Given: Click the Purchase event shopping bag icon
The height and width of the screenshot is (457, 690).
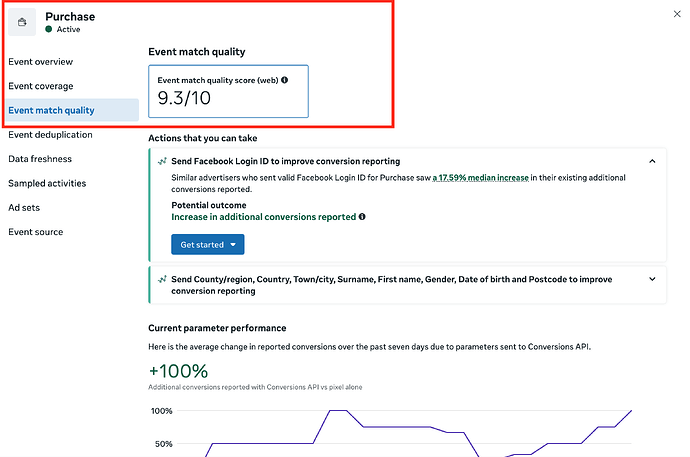Looking at the screenshot, I should [x=22, y=22].
